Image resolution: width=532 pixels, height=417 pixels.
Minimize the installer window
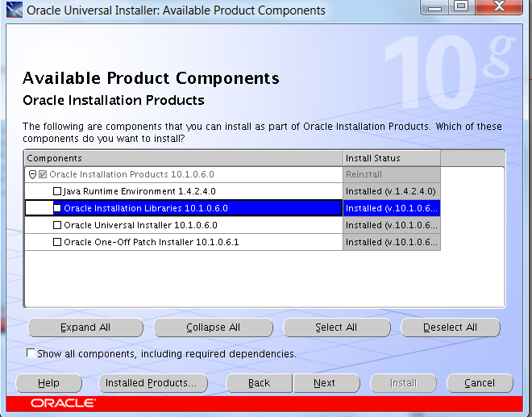(x=434, y=6)
